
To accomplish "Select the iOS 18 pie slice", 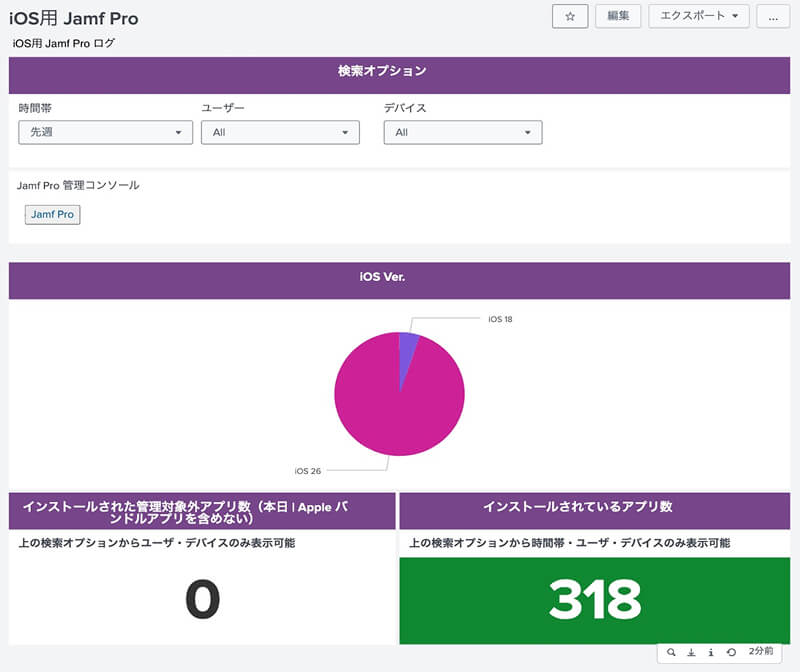I will click(407, 352).
